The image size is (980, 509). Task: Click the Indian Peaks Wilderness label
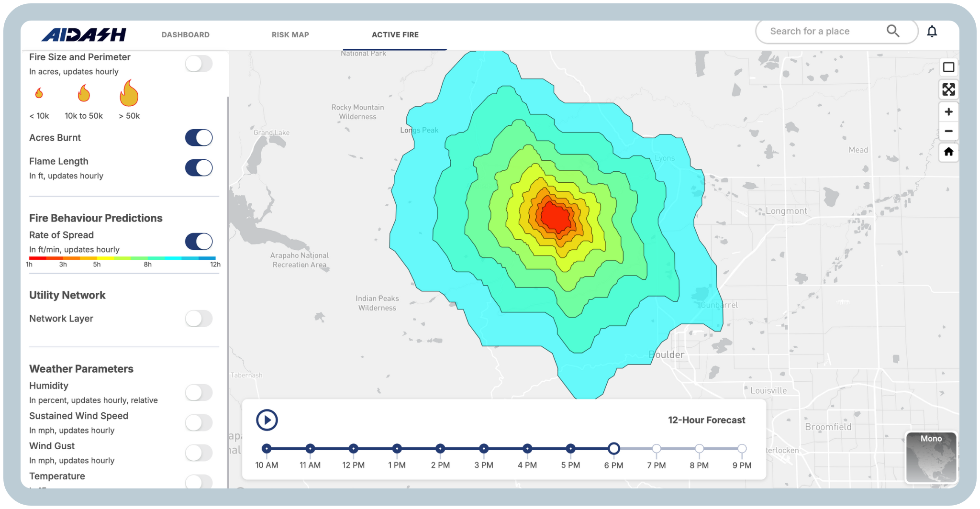coord(377,303)
